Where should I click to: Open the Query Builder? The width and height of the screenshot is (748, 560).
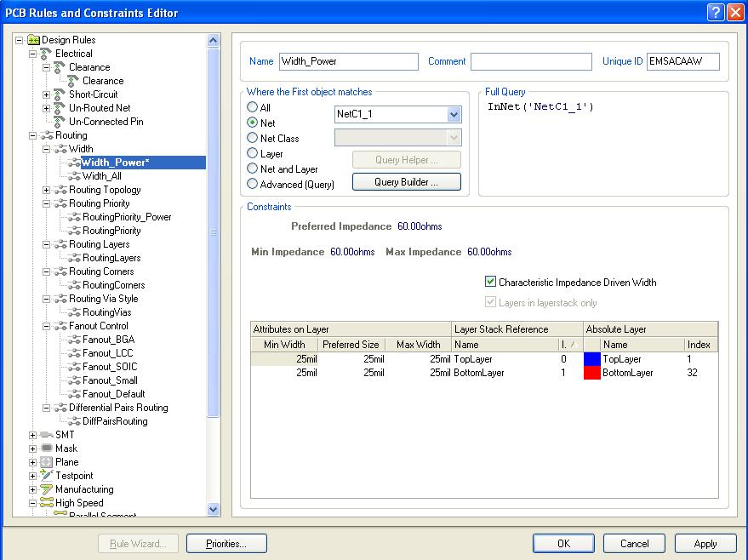[406, 182]
